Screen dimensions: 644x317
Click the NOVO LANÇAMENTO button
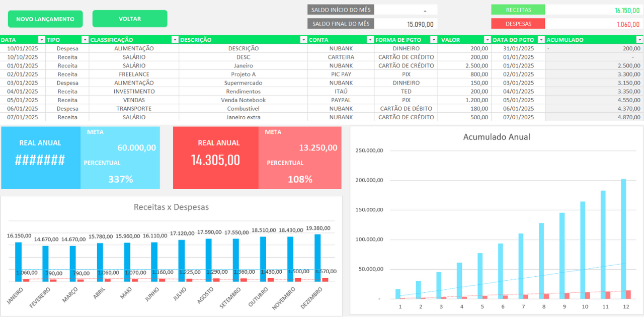(45, 19)
